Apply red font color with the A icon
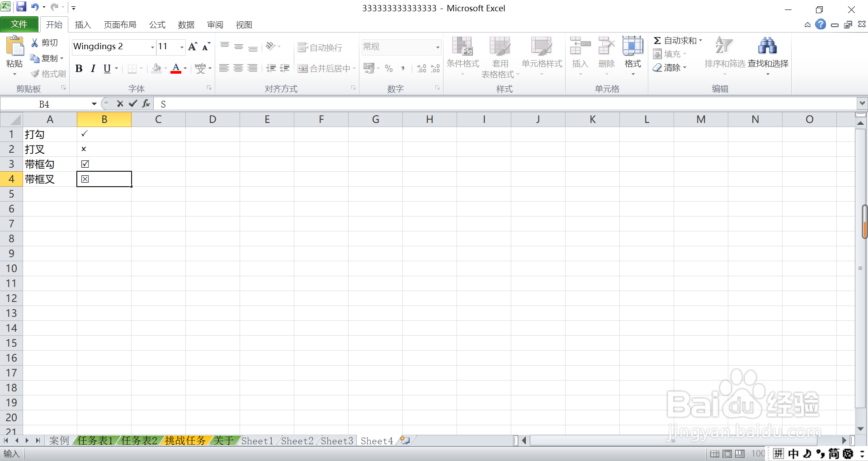Image resolution: width=868 pixels, height=461 pixels. pos(176,69)
